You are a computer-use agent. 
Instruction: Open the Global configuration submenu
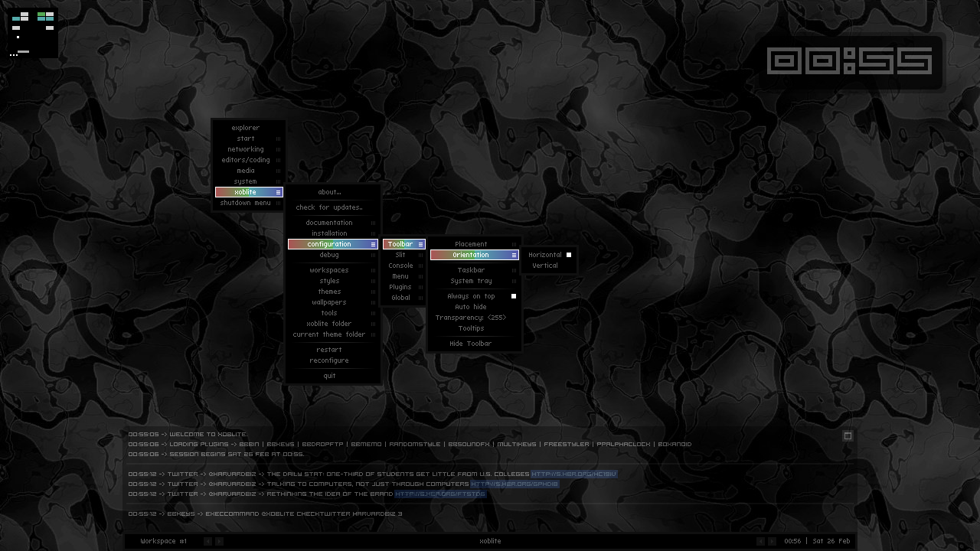click(403, 298)
